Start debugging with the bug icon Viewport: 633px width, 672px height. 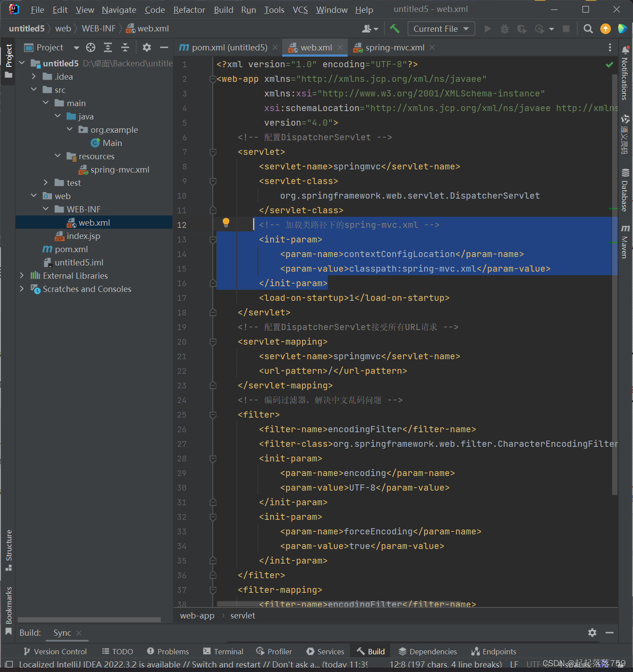point(505,29)
